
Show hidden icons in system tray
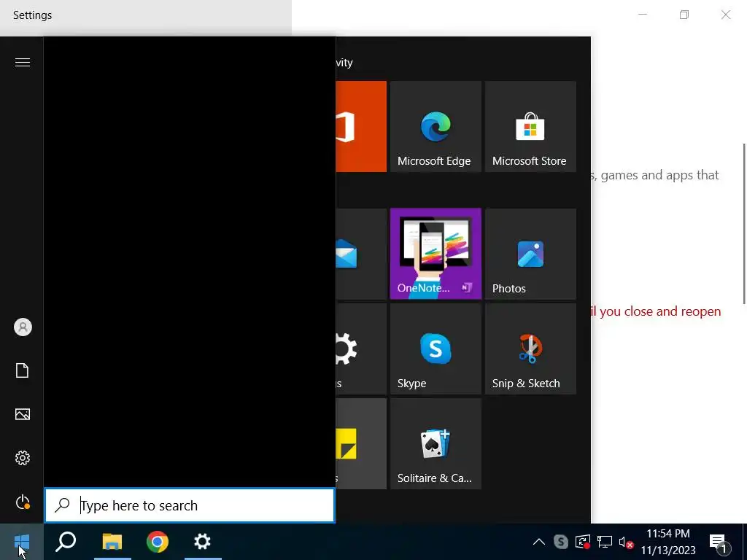coord(539,542)
